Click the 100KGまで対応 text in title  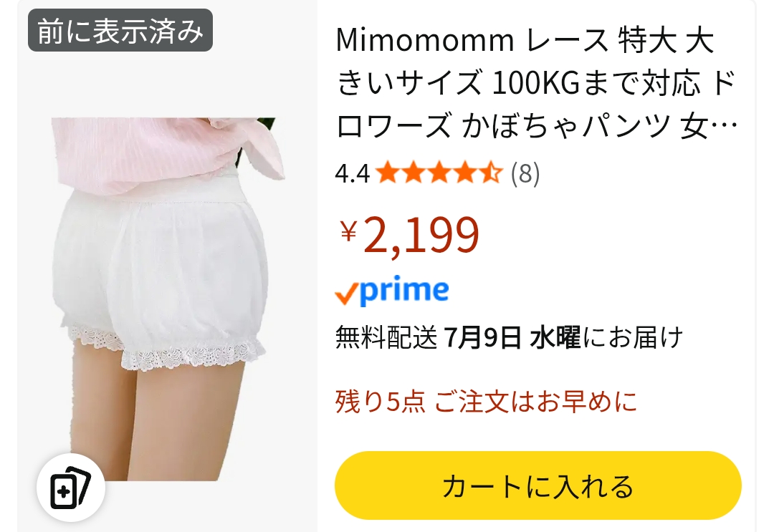[596, 83]
